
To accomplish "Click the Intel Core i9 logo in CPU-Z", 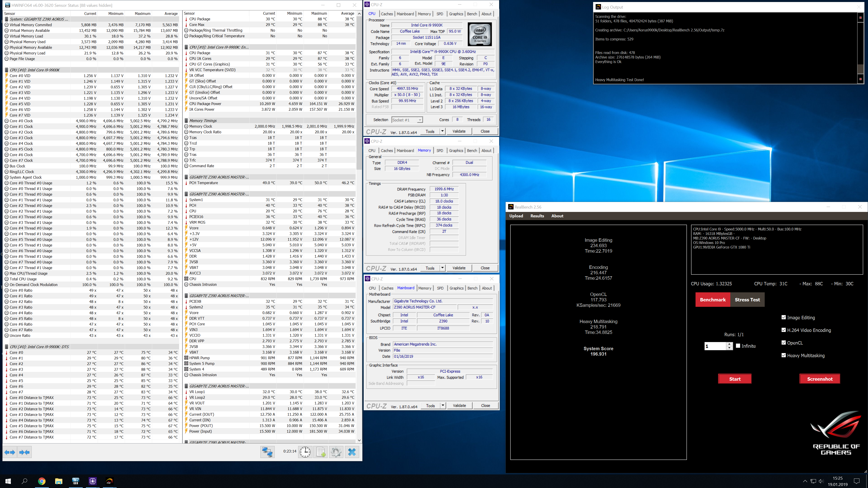I will click(480, 34).
